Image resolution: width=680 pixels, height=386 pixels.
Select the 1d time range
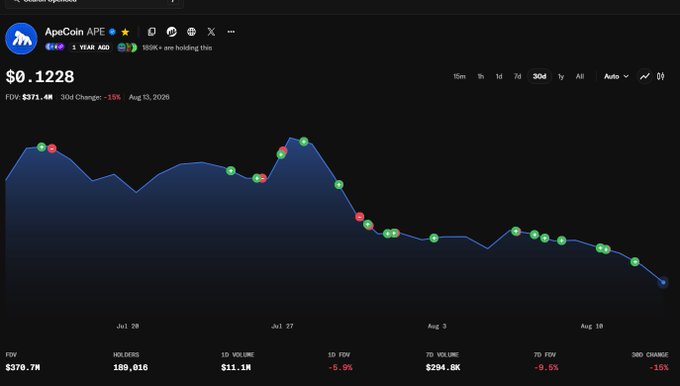[499, 76]
